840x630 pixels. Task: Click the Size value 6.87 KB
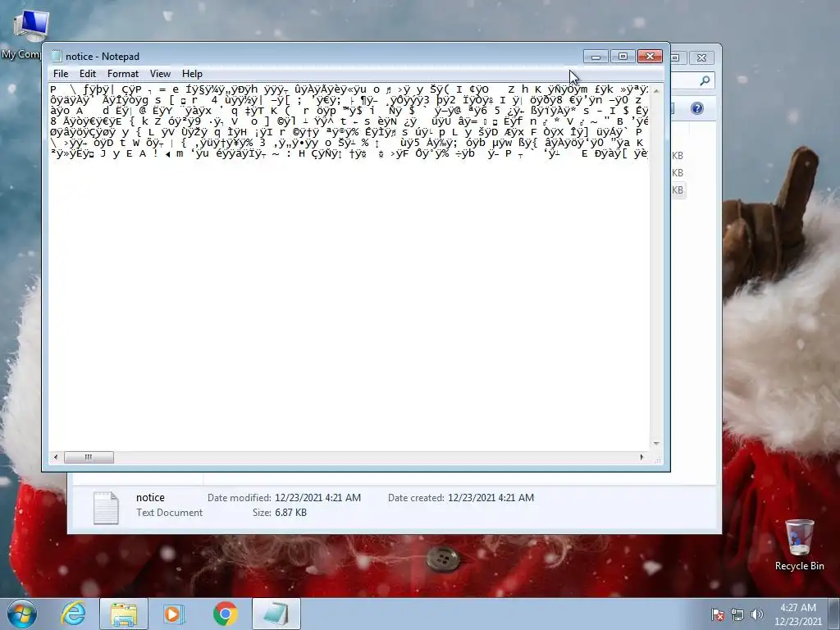(x=291, y=513)
